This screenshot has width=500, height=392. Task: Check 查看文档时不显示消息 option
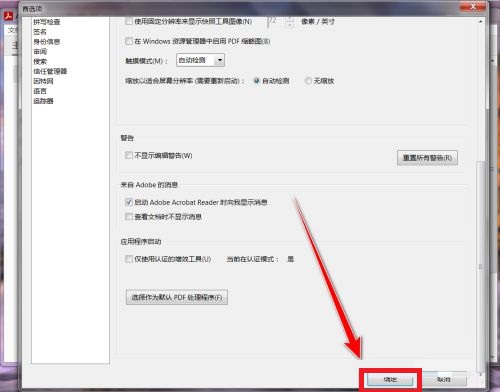[129, 217]
